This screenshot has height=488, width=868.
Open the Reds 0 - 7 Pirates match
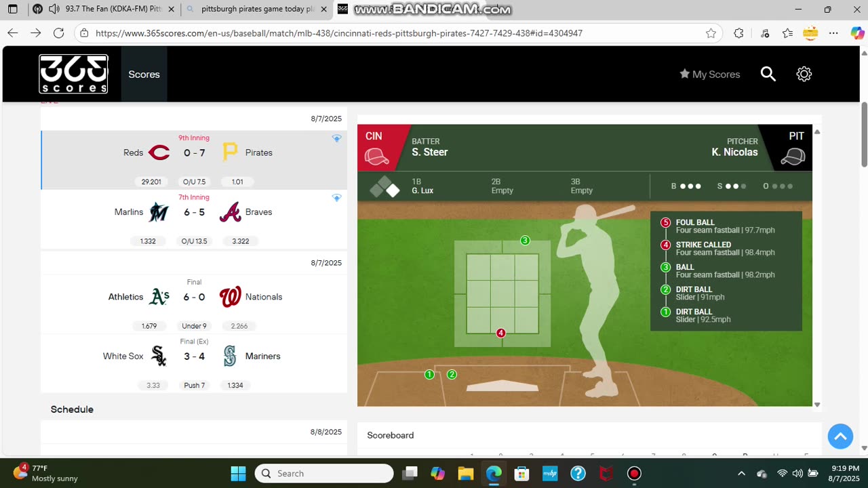(194, 160)
